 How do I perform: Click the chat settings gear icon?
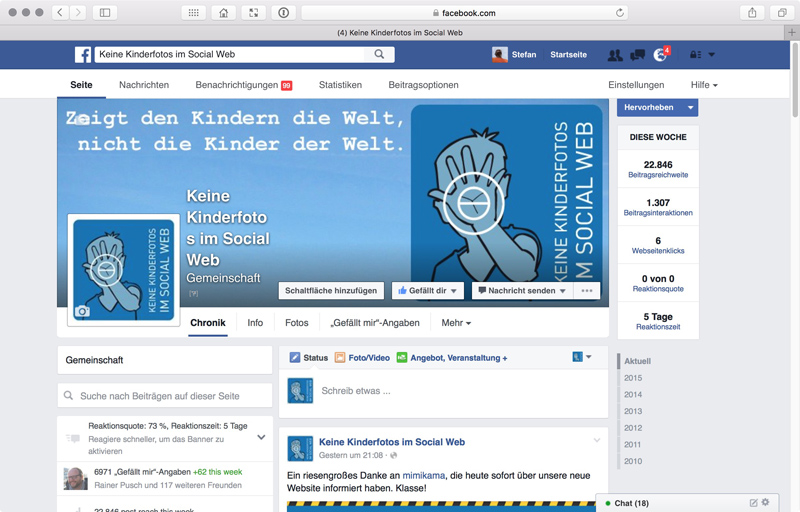click(x=766, y=502)
